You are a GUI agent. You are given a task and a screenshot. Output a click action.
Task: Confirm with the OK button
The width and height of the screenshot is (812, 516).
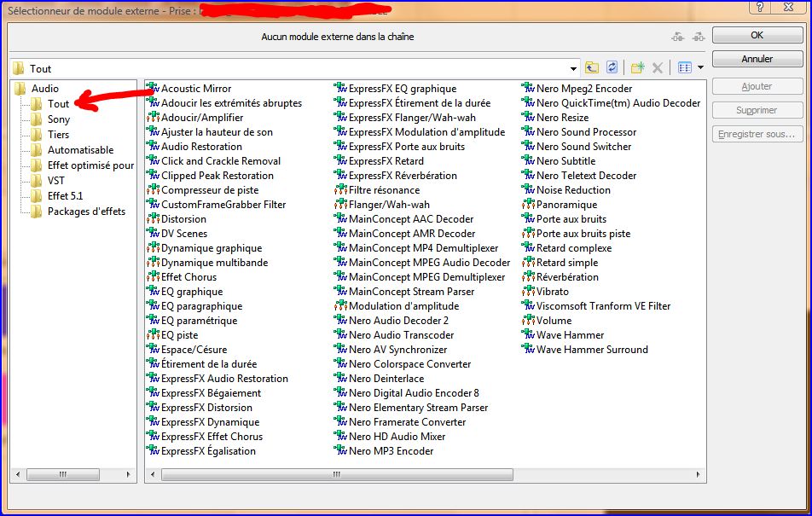pos(757,35)
